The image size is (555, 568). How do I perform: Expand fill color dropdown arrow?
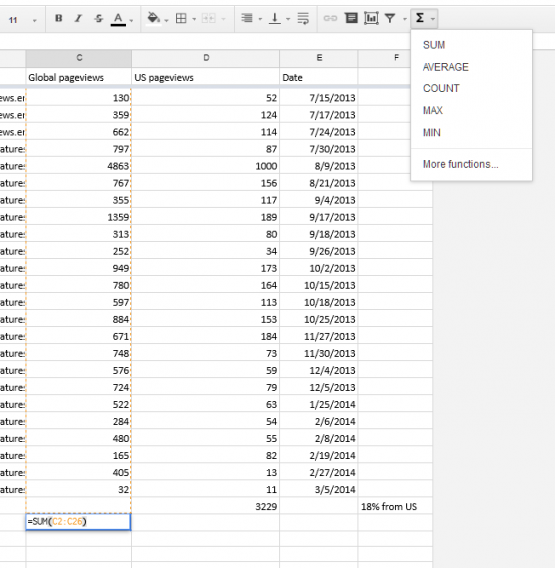[166, 20]
